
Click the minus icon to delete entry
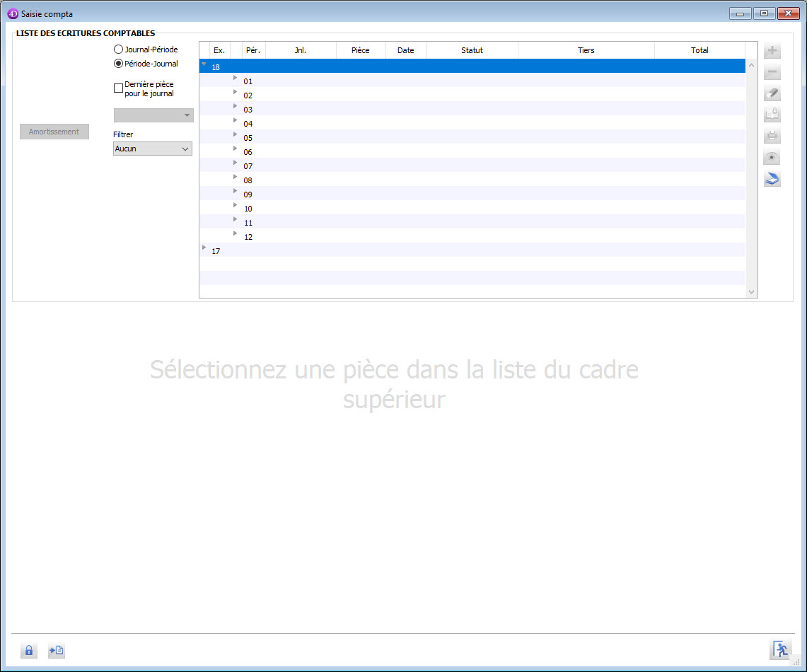point(772,72)
